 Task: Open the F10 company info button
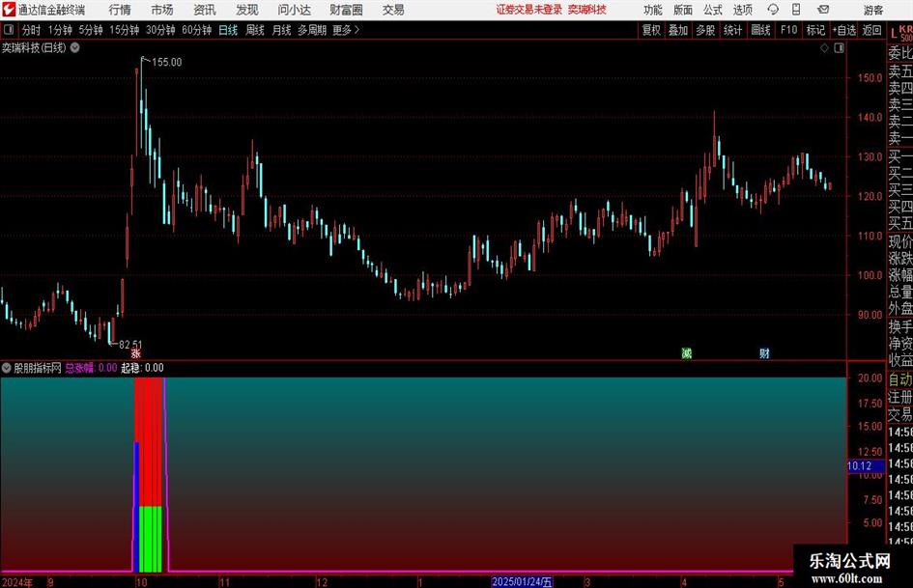point(788,30)
